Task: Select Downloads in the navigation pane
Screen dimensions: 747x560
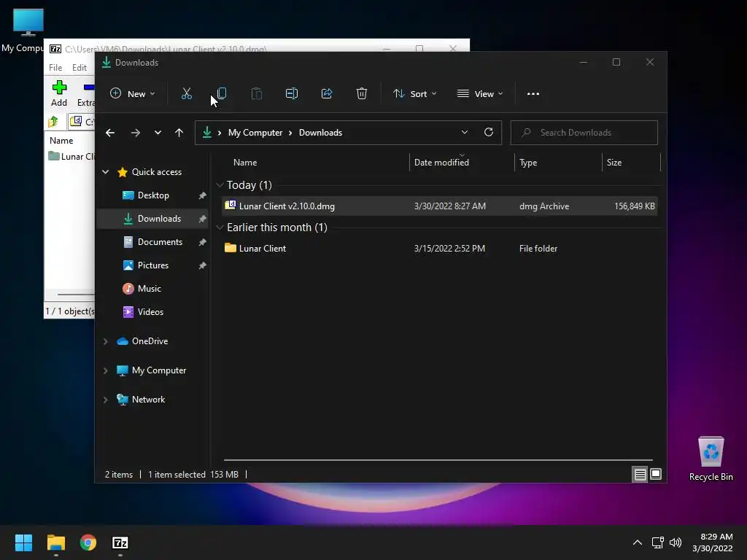Action: coord(153,219)
